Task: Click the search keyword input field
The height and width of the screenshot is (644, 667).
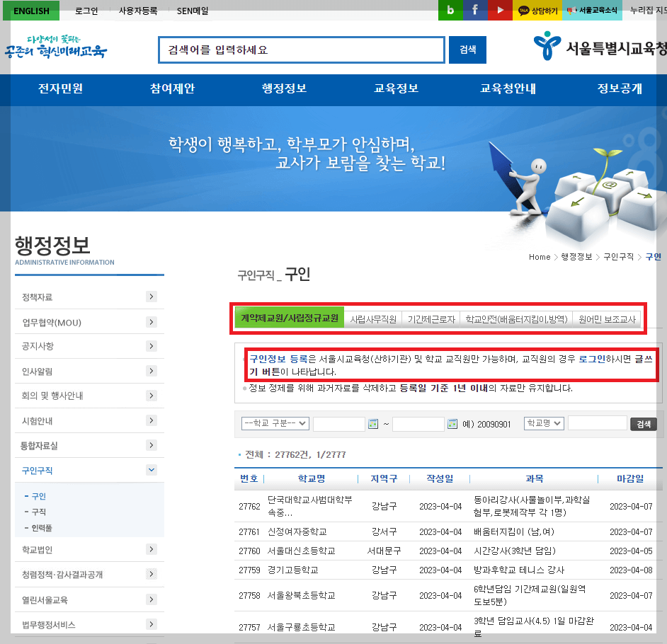Action: tap(301, 50)
